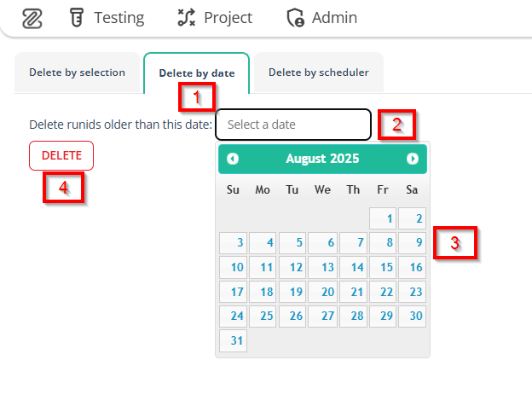Pick August 1 in the calendar
The width and height of the screenshot is (532, 395).
383,218
